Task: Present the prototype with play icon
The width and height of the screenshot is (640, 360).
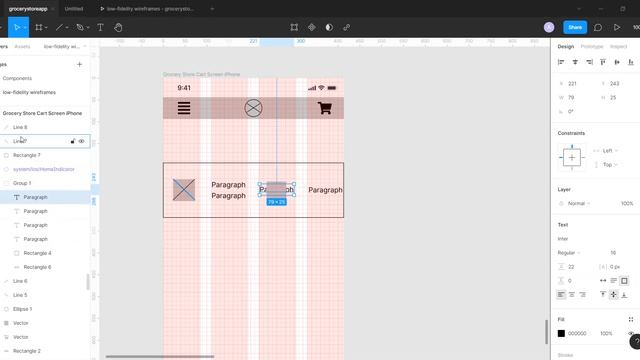Action: [x=617, y=27]
